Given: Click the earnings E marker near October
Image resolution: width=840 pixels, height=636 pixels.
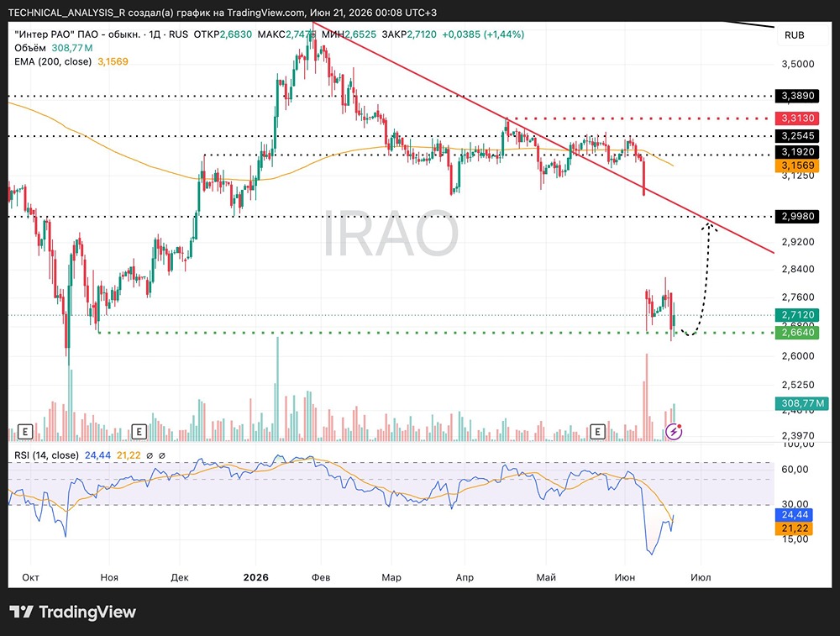Looking at the screenshot, I should pyautogui.click(x=25, y=431).
